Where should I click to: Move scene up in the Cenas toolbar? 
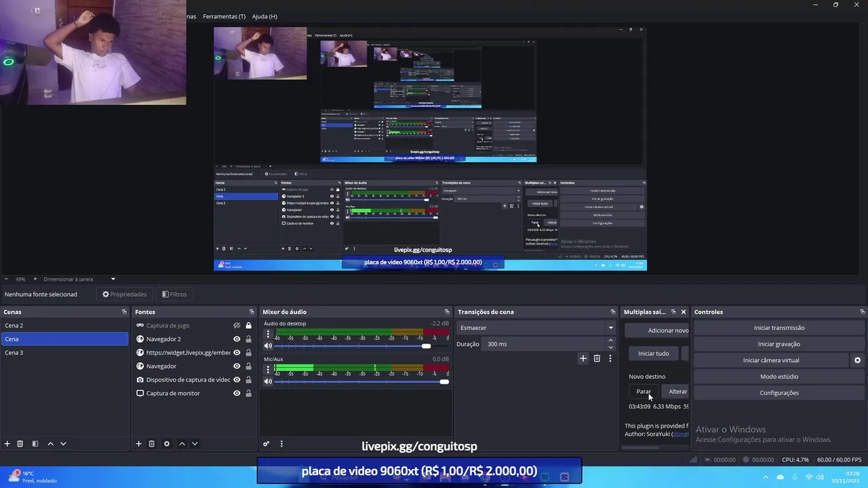pyautogui.click(x=50, y=444)
